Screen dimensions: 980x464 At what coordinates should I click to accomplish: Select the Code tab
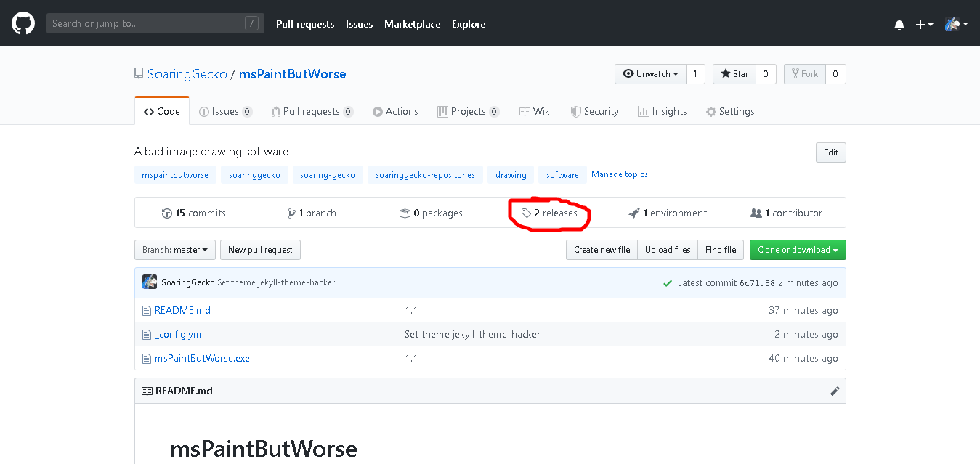click(x=162, y=111)
